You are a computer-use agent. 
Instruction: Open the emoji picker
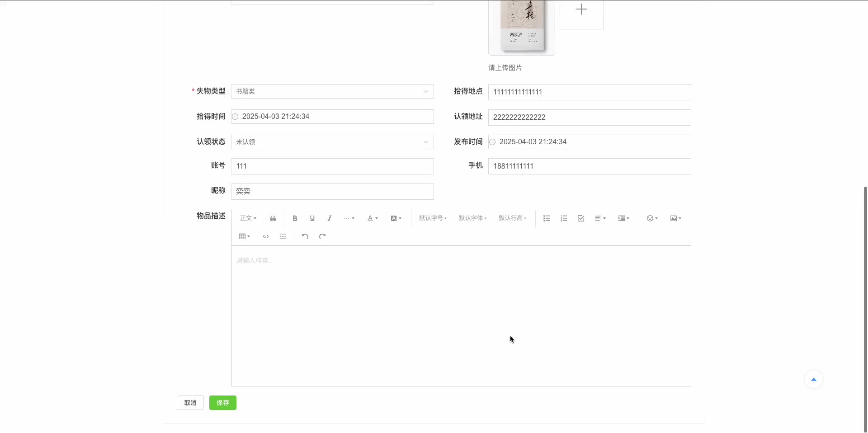tap(652, 218)
